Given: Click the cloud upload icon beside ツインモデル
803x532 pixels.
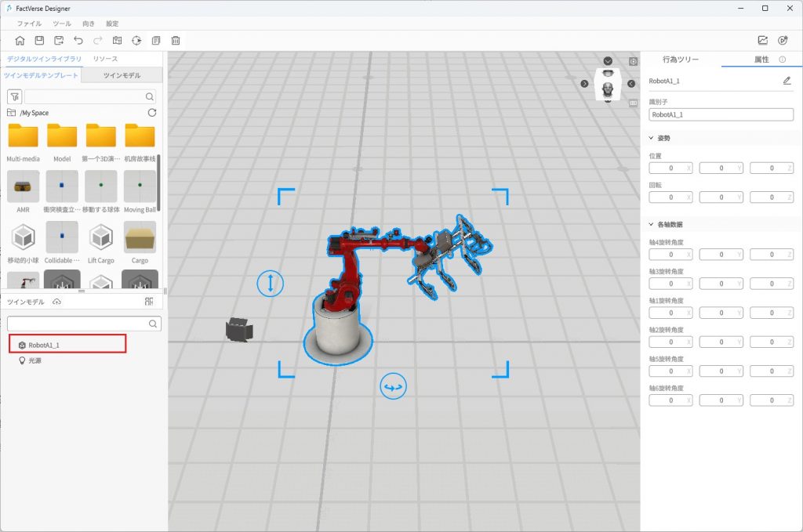Looking at the screenshot, I should tap(57, 302).
